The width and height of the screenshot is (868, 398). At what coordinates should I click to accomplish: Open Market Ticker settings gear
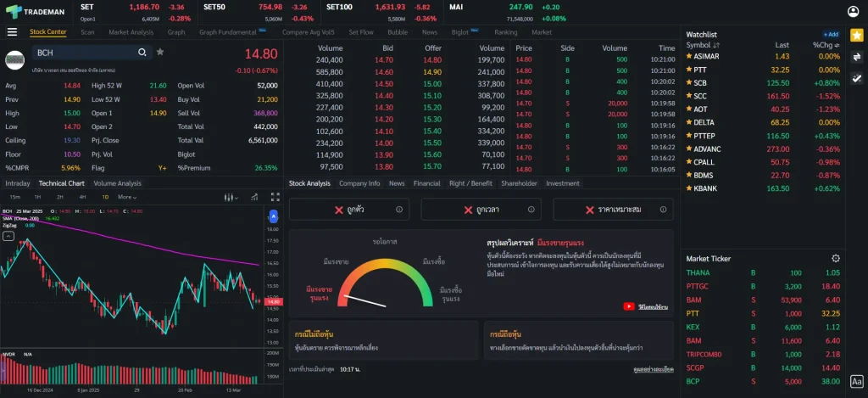[x=836, y=258]
